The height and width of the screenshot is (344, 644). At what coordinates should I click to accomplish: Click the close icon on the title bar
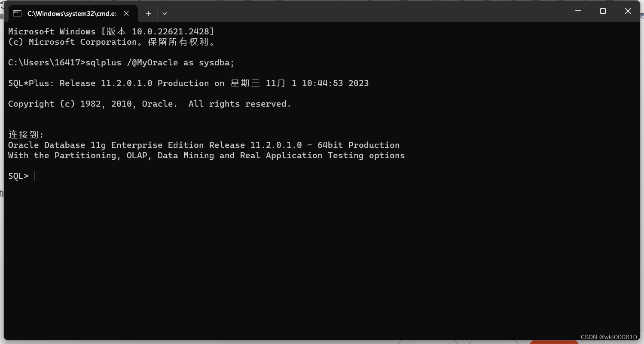click(x=628, y=11)
